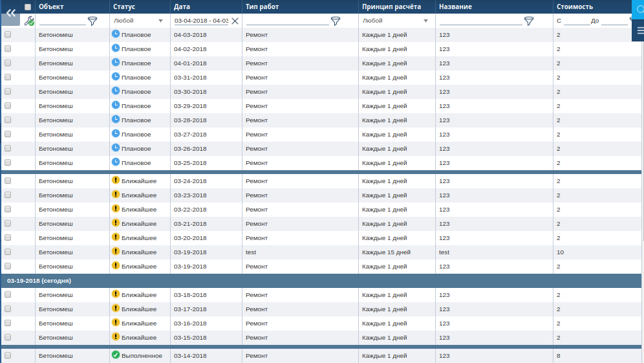The image size is (644, 363).
Task: Open the Принцип расчёта filter dropdown
Action: 396,21
